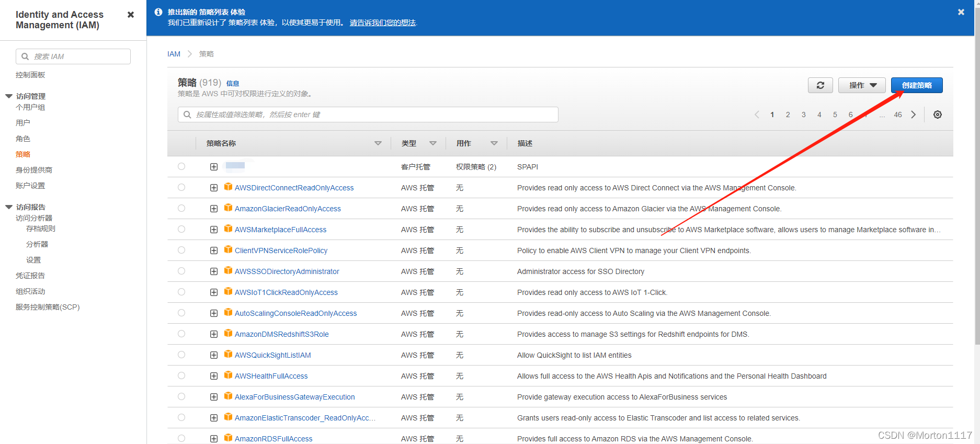Go to policies page 5
This screenshot has width=980, height=444.
pyautogui.click(x=835, y=115)
